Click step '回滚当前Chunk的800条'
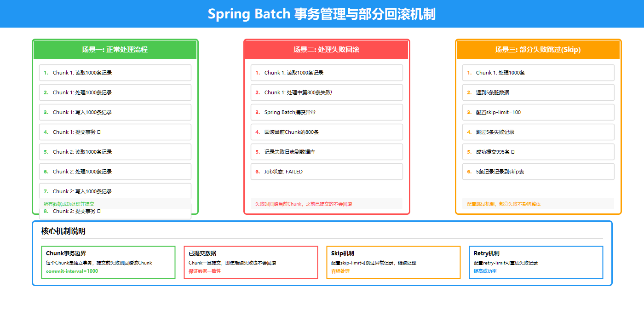 coord(327,132)
